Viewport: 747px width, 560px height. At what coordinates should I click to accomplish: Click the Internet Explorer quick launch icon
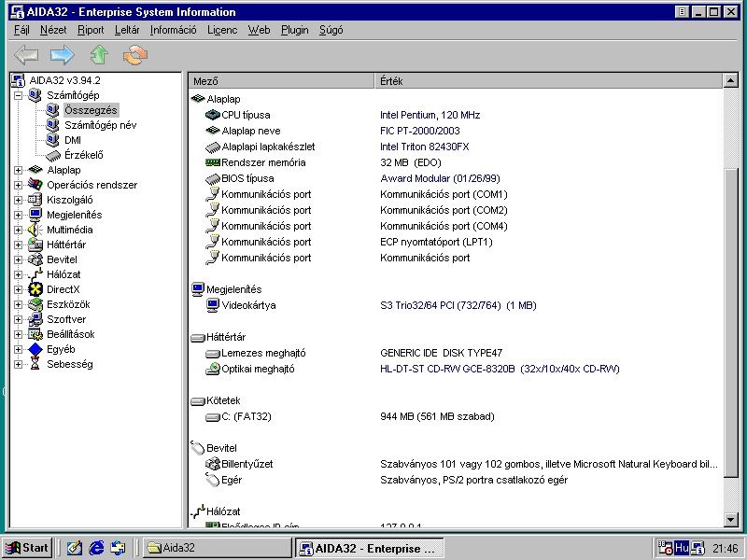pyautogui.click(x=96, y=548)
